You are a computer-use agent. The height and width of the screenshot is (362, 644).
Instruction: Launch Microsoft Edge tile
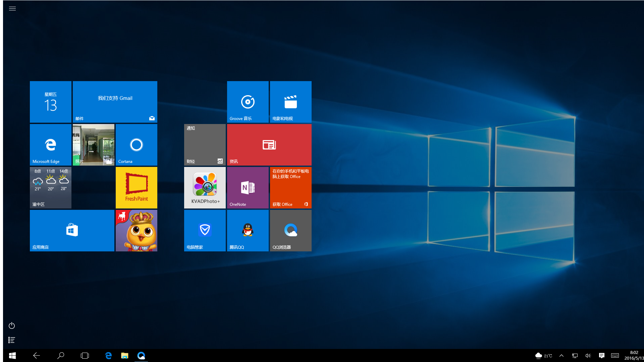(x=51, y=145)
